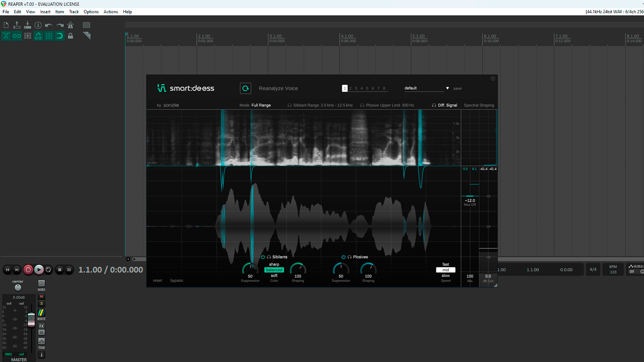Click the Save Project download-arrow icon
Screen dimensions: 644x362
tap(27, 25)
